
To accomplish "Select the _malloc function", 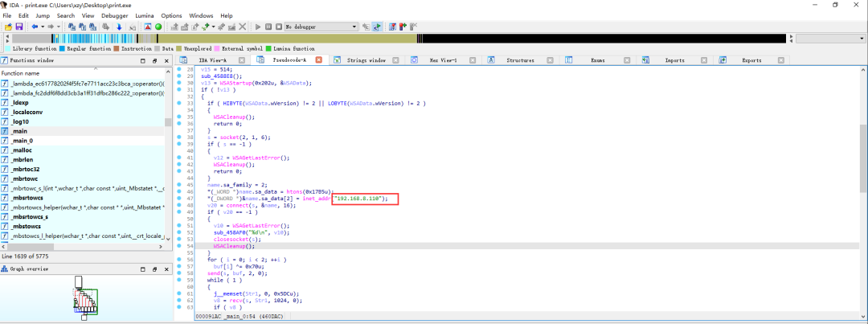I will 82,150.
